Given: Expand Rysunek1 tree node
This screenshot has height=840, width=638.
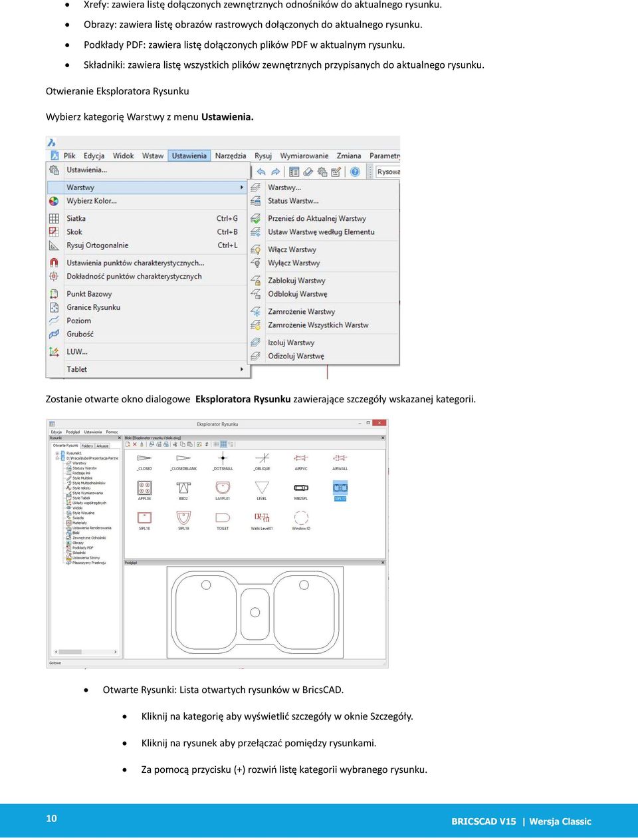Looking at the screenshot, I should [57, 453].
